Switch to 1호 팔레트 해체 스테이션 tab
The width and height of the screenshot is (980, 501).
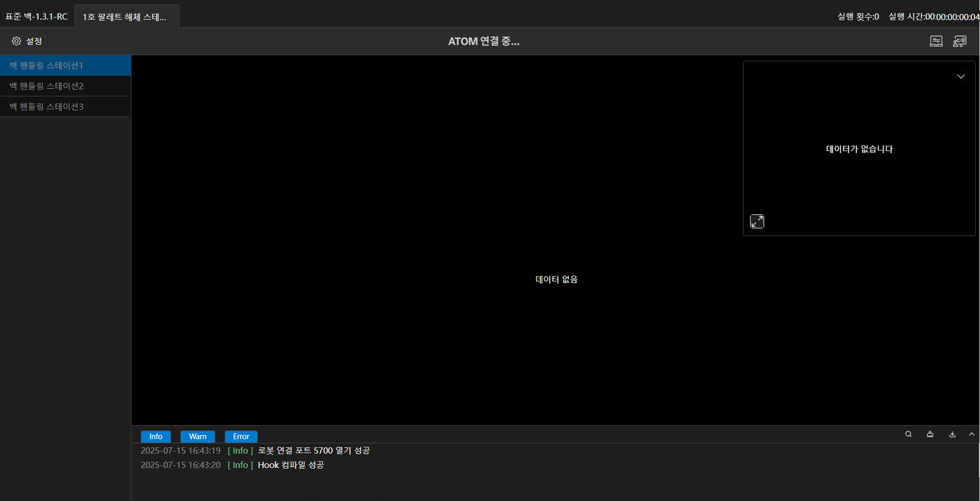tap(124, 17)
